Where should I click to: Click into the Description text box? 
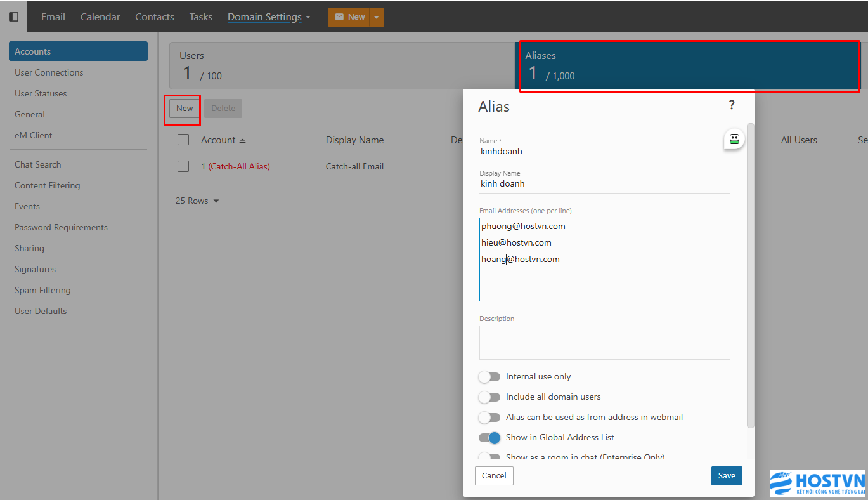click(x=604, y=343)
